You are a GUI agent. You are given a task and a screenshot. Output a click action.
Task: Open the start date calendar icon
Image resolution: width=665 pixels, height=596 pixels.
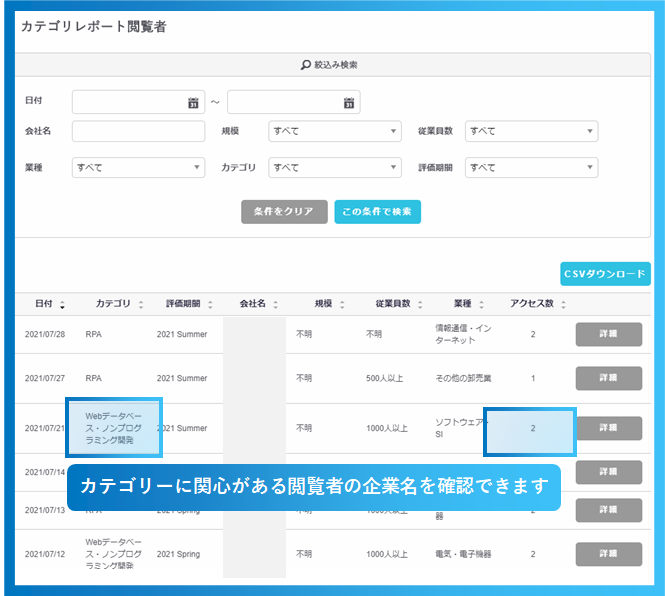(193, 102)
